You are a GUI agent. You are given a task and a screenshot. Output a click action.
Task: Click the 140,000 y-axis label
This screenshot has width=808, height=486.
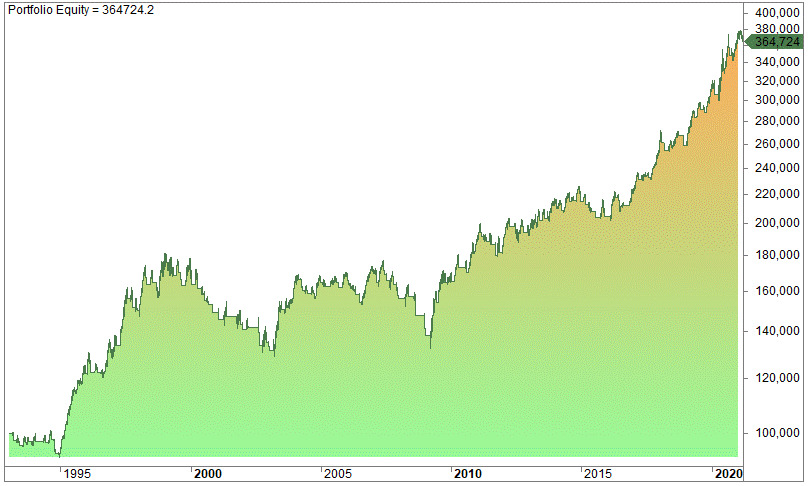click(777, 331)
